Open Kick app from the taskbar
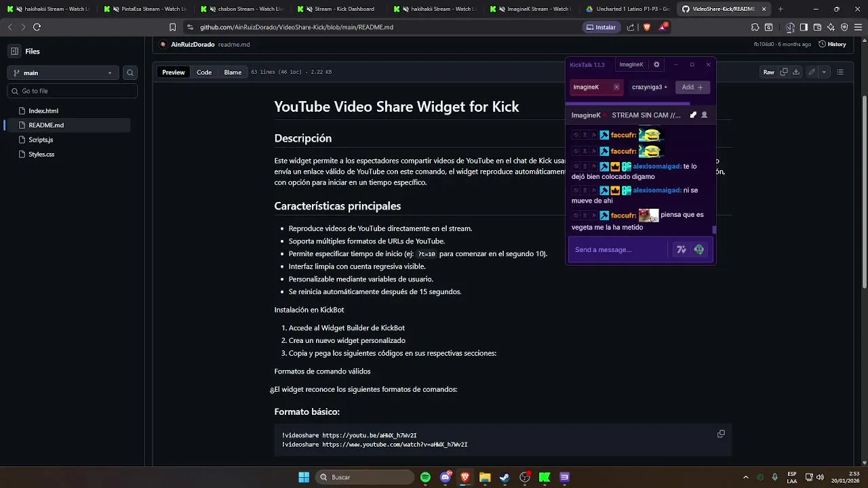Image resolution: width=868 pixels, height=488 pixels. (544, 477)
